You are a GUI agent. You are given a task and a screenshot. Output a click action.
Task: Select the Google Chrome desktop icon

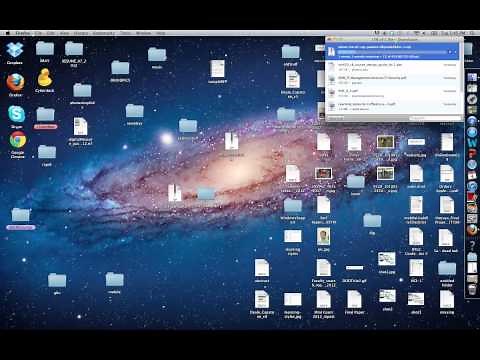pyautogui.click(x=18, y=140)
